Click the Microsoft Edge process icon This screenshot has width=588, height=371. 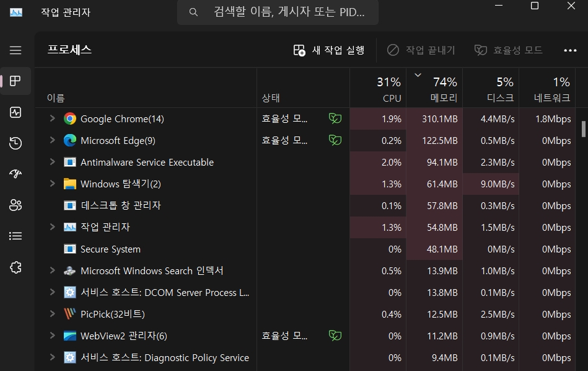[x=70, y=140]
